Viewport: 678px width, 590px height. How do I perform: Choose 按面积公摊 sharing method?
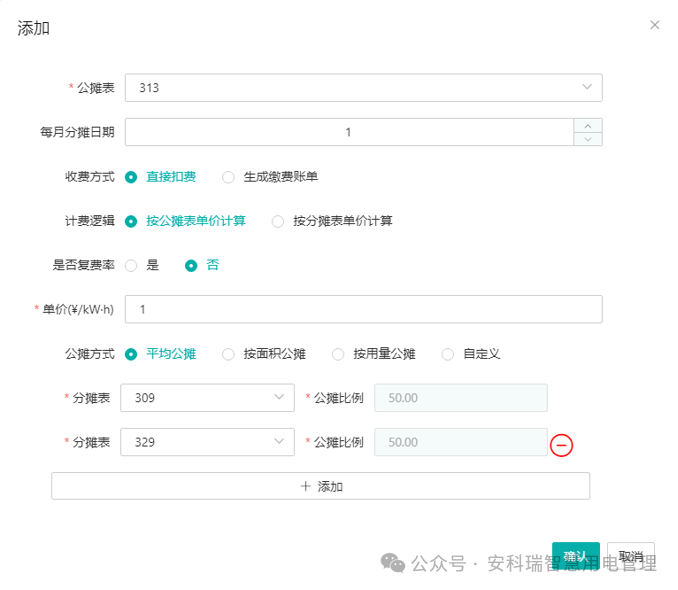coord(228,354)
